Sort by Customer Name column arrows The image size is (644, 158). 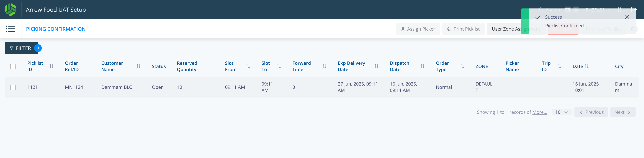138,66
